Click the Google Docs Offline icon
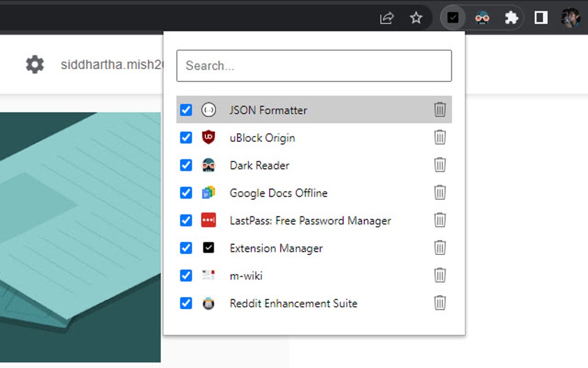The width and height of the screenshot is (588, 368). pos(208,193)
